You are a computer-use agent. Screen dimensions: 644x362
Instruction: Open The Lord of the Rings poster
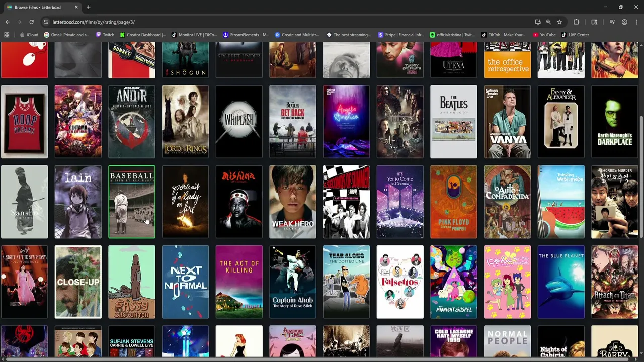[185, 122]
